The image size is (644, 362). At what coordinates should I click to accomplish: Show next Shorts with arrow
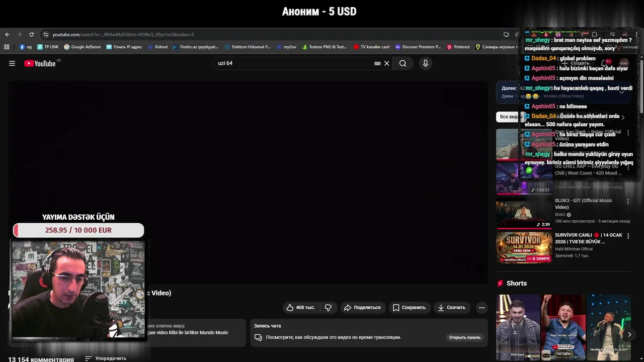click(629, 334)
